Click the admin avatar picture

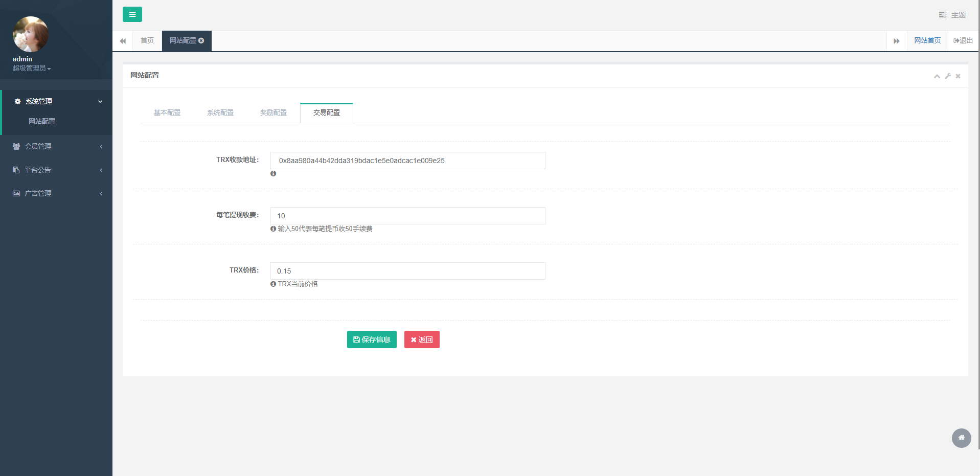31,34
